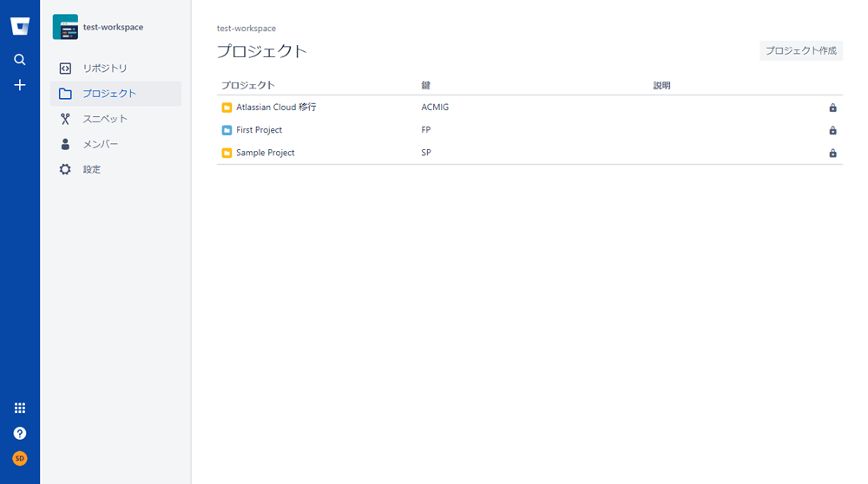Open the Sample Project link
This screenshot has width=868, height=484.
[x=265, y=153]
